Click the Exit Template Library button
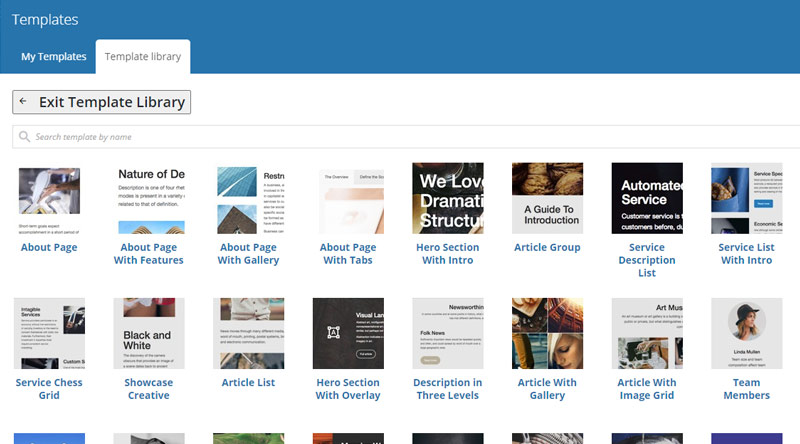 [102, 102]
